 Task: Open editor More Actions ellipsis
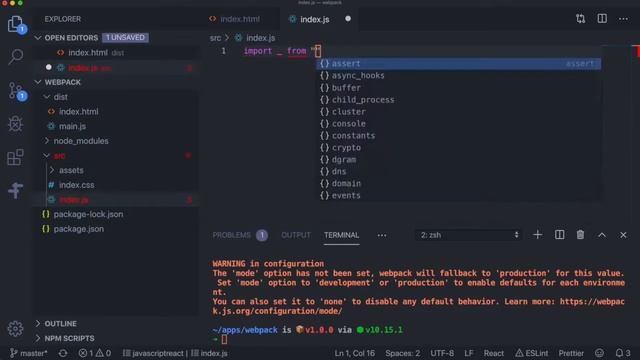click(623, 19)
